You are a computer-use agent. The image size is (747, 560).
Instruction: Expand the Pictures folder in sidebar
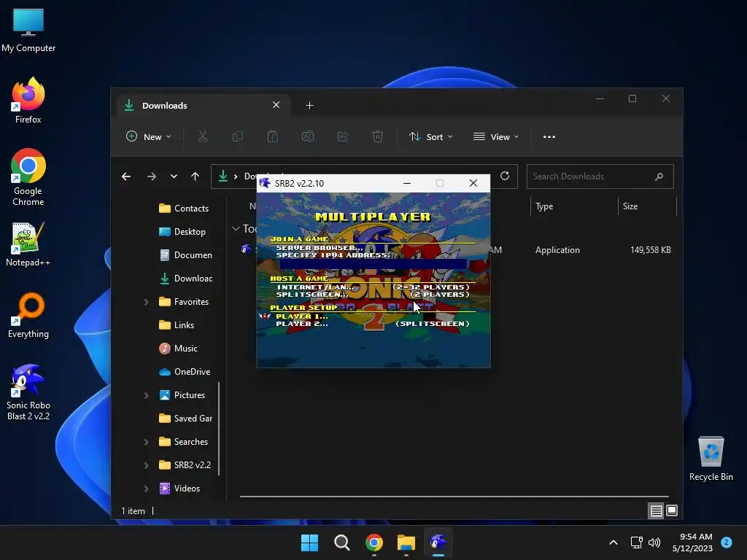(x=146, y=395)
